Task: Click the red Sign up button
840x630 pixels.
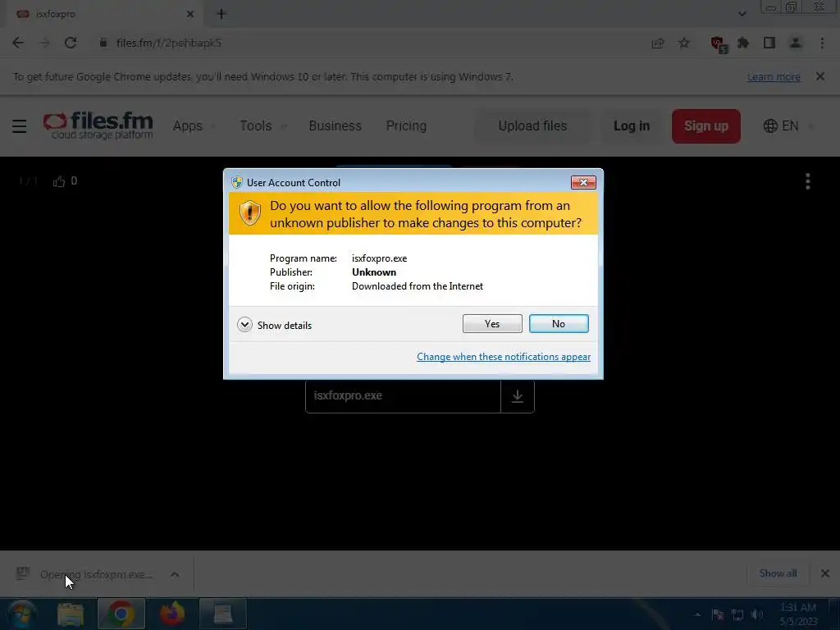Action: click(x=706, y=126)
